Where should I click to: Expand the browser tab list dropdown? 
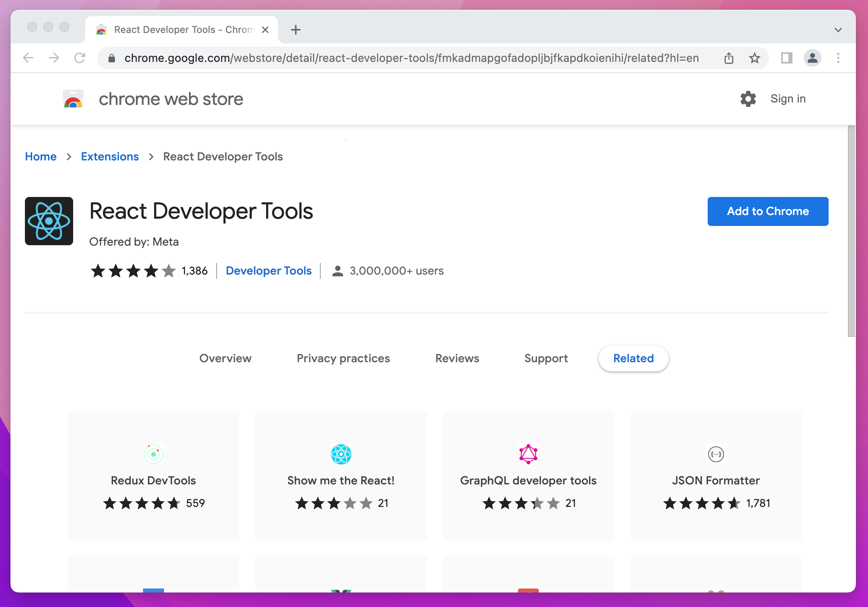coord(837,30)
